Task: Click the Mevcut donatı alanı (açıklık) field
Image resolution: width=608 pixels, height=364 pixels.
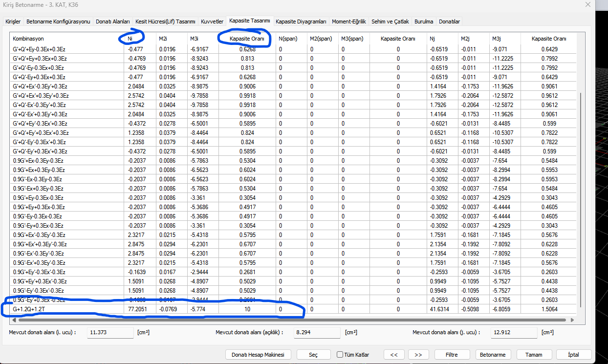Action: [317, 333]
